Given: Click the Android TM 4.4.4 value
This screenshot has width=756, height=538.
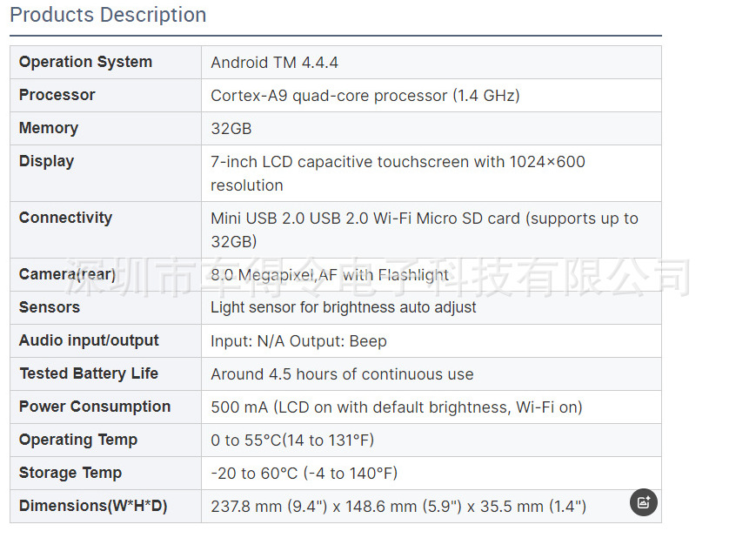Looking at the screenshot, I should pos(274,63).
